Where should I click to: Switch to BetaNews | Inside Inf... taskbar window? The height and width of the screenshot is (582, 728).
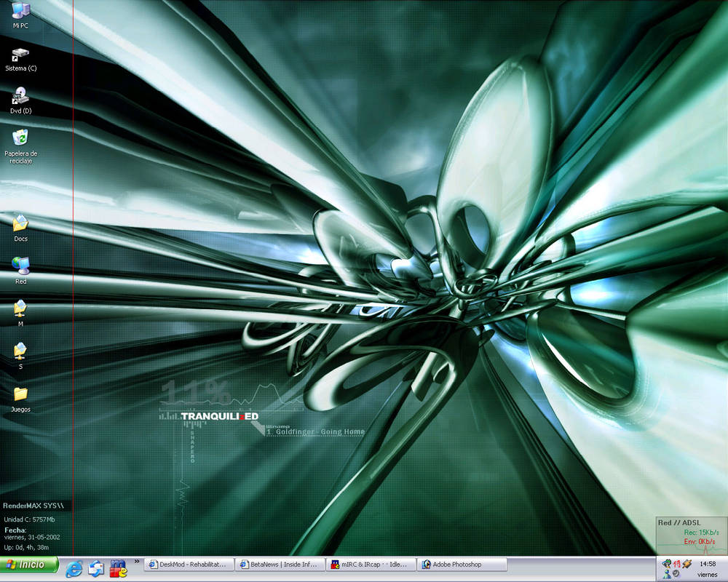point(279,565)
